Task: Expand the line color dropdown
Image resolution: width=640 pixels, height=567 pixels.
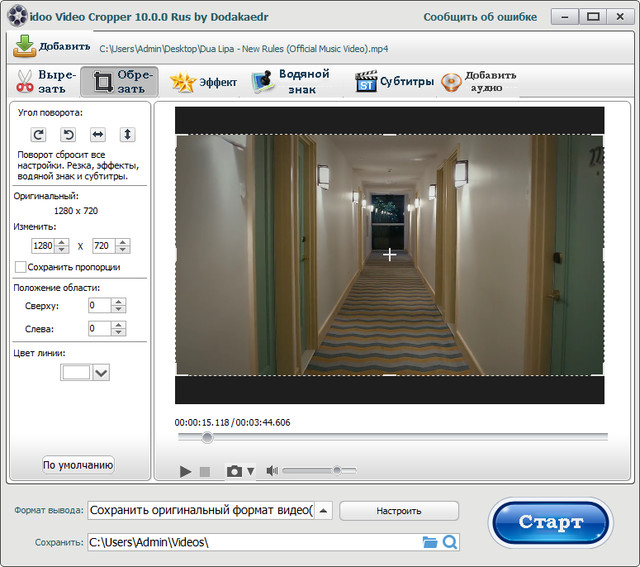Action: coord(101,372)
